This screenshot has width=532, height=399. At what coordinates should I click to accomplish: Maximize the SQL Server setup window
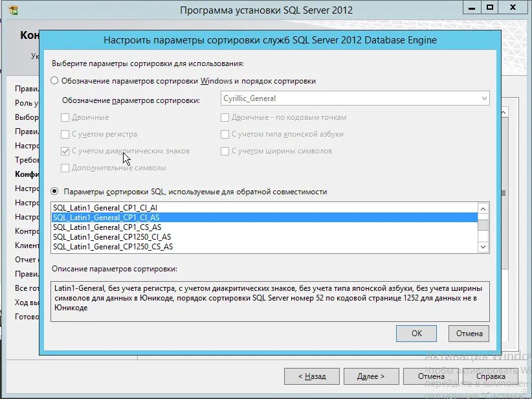[489, 8]
